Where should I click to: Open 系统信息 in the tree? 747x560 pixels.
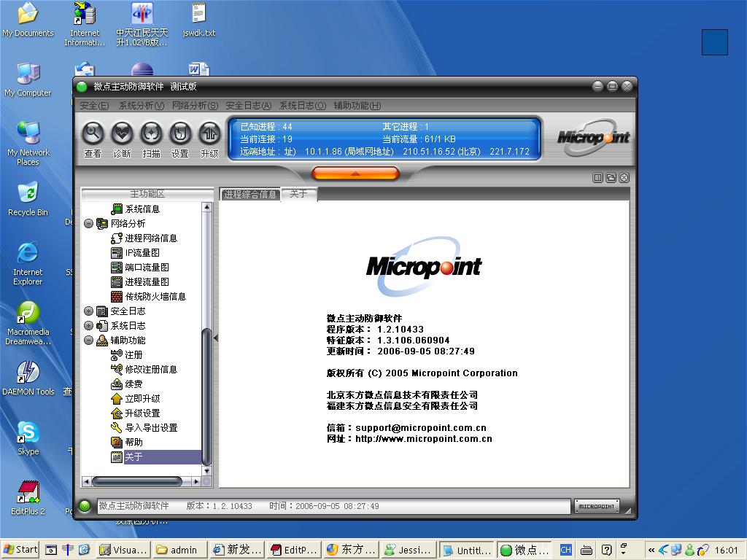[x=136, y=209]
